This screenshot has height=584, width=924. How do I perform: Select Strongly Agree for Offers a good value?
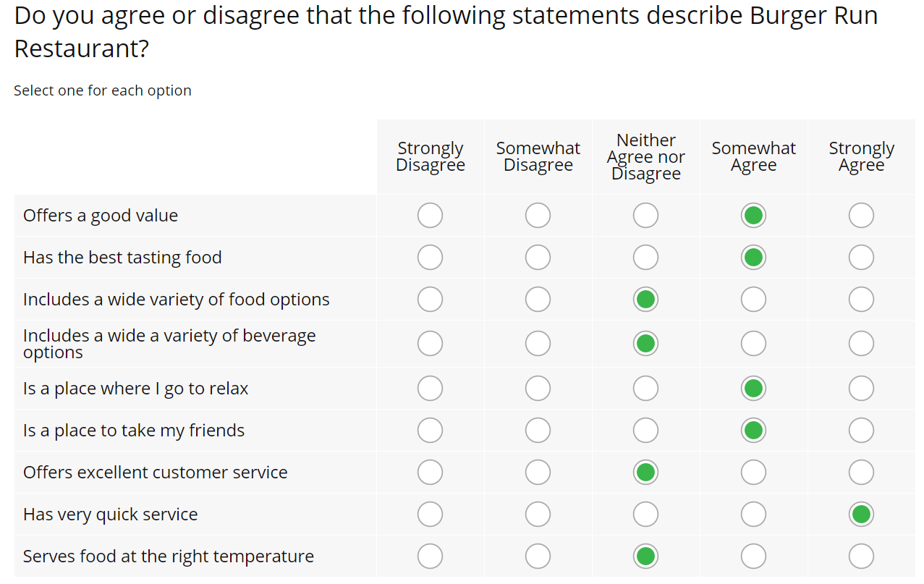861,216
